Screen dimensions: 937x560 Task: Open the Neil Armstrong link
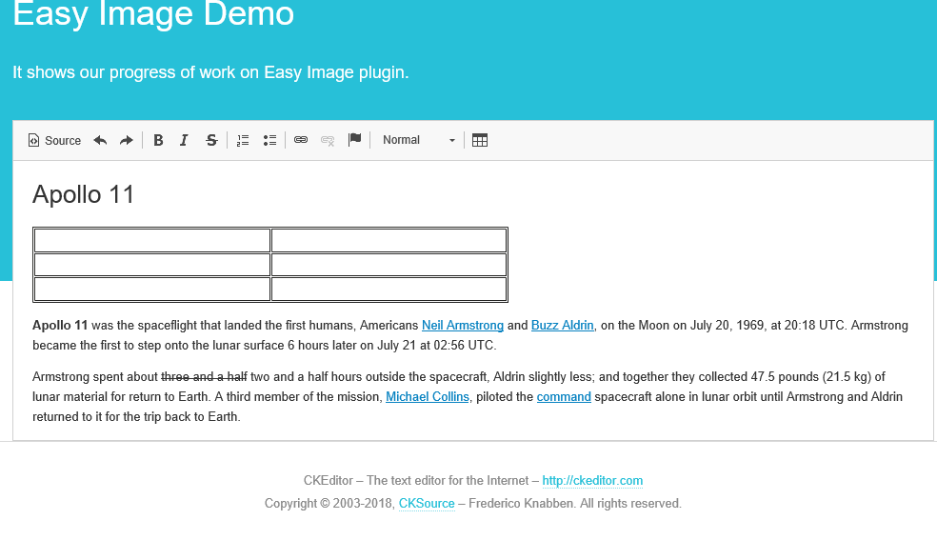click(463, 325)
